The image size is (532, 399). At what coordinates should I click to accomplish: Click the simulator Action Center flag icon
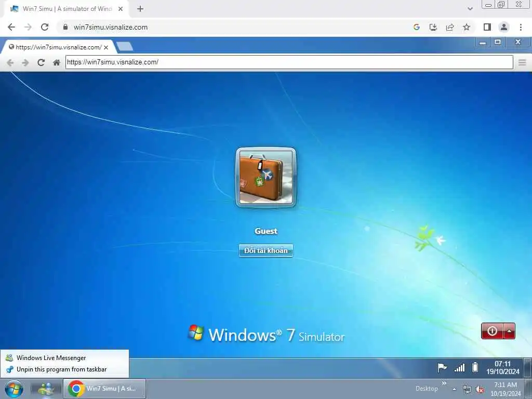[x=442, y=367]
